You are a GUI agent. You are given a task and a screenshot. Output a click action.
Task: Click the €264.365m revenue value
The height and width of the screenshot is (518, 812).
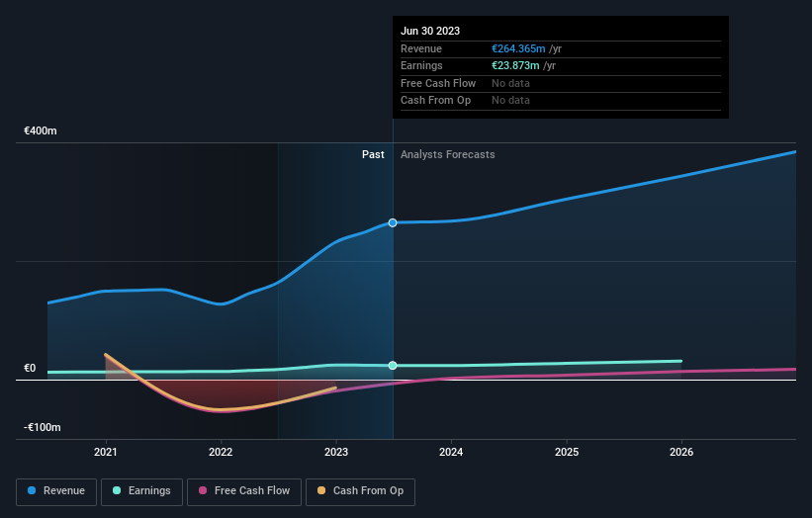518,48
